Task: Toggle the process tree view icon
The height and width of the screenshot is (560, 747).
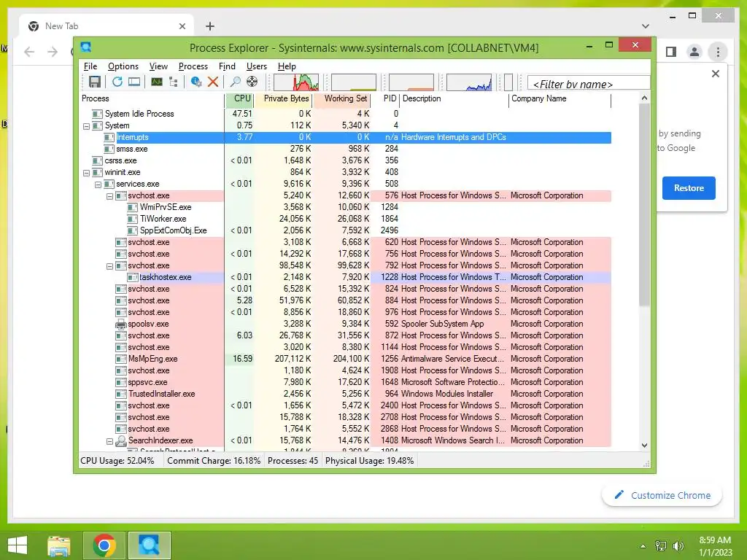Action: (x=174, y=82)
